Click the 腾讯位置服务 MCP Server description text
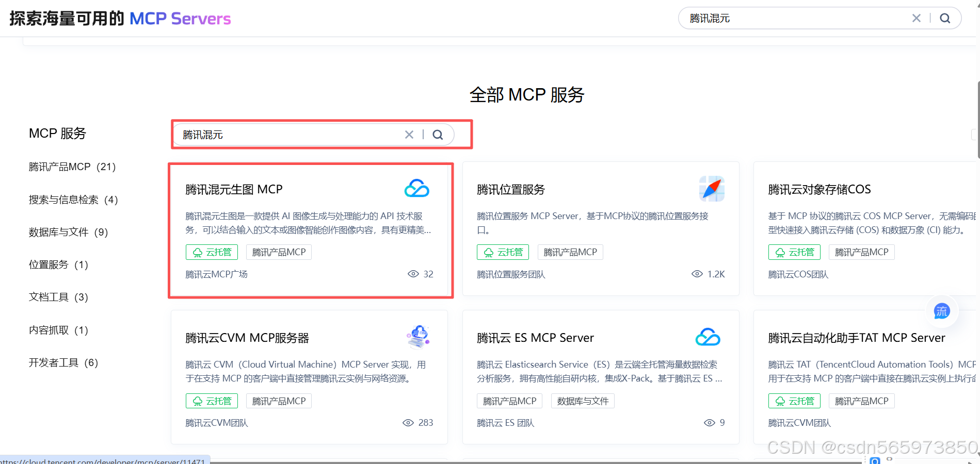Screen dimensions: 980x464 click(592, 223)
